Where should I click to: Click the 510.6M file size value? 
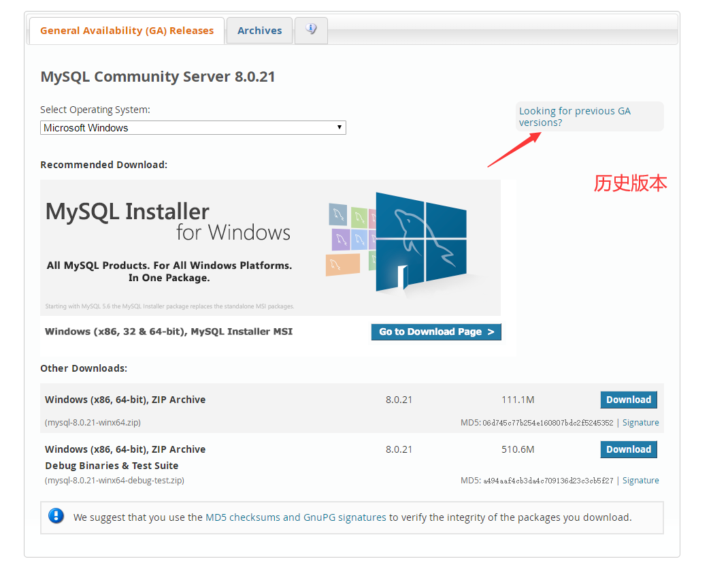518,449
